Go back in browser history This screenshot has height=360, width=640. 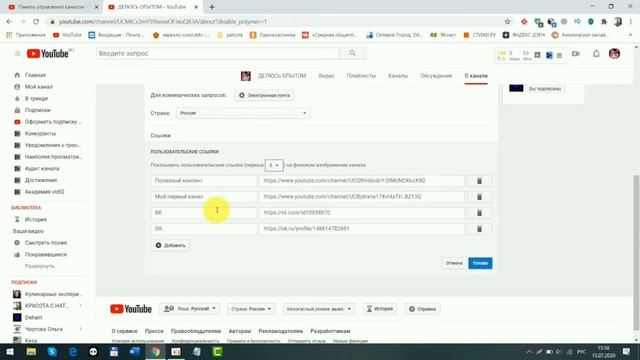[x=9, y=22]
